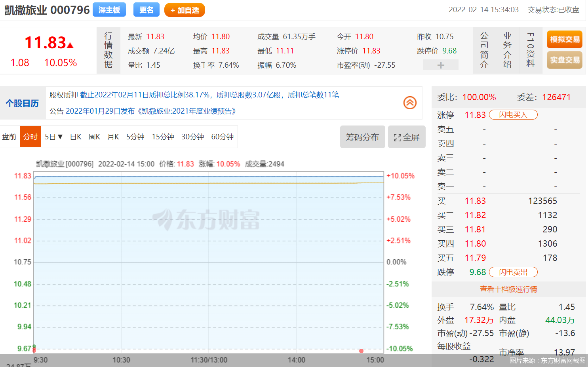Screen dimensions: 588x367
Task: Open 业务介绍 business introduction
Action: point(507,50)
